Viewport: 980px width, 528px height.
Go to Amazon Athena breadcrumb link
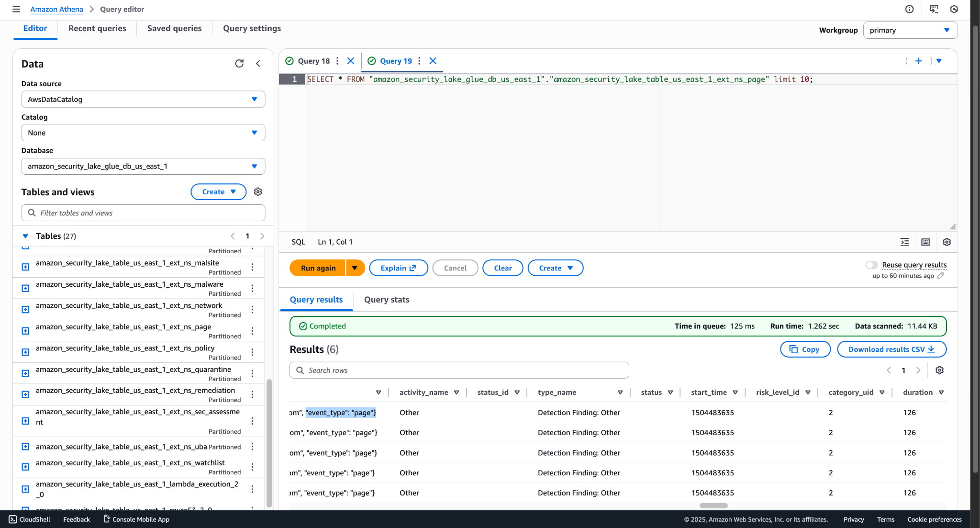[56, 9]
